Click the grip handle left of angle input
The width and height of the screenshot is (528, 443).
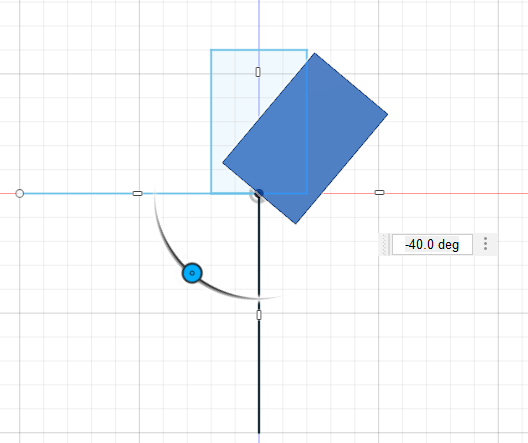pyautogui.click(x=385, y=244)
